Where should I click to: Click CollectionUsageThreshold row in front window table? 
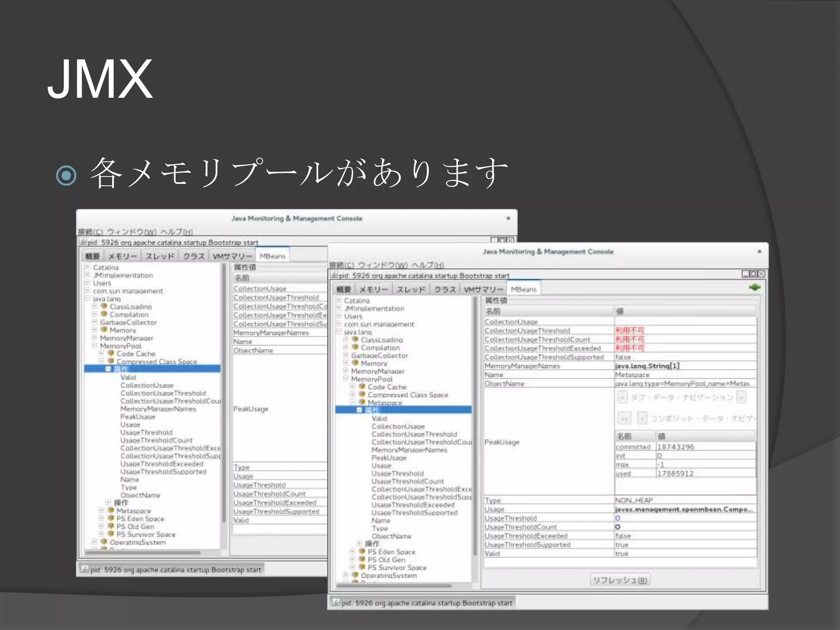620,331
